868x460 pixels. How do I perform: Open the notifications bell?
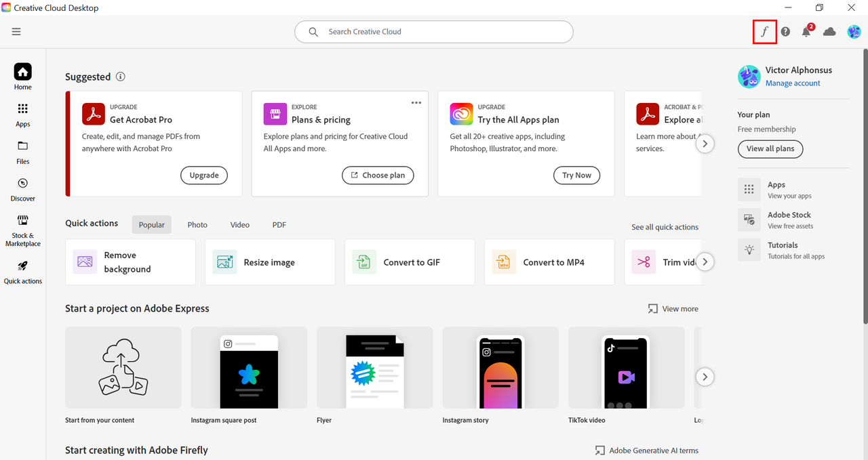pos(806,32)
